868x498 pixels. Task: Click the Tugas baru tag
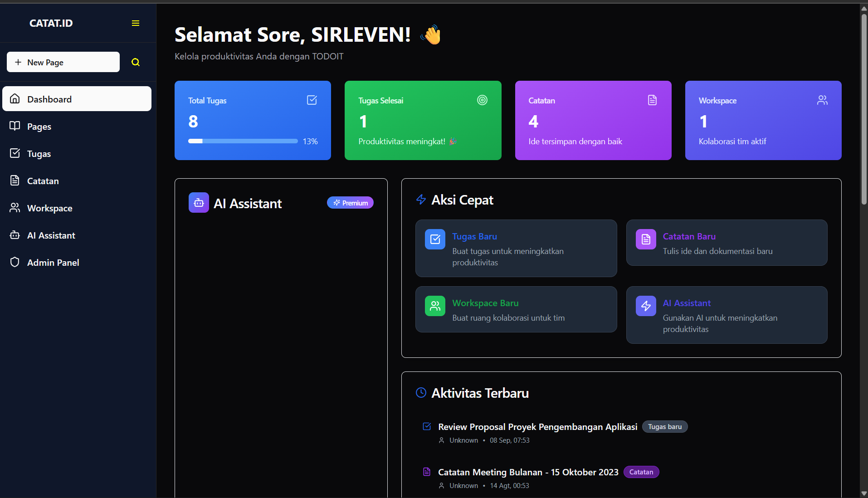[x=665, y=427]
